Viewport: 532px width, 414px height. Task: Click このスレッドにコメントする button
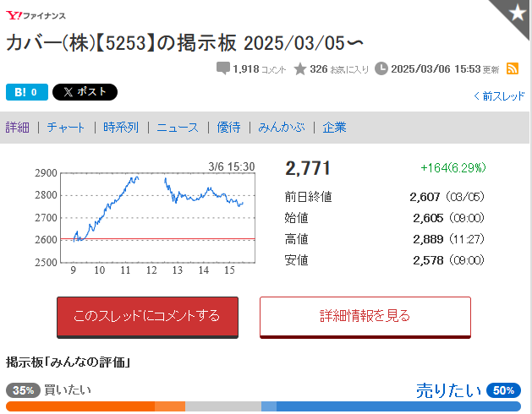(147, 318)
